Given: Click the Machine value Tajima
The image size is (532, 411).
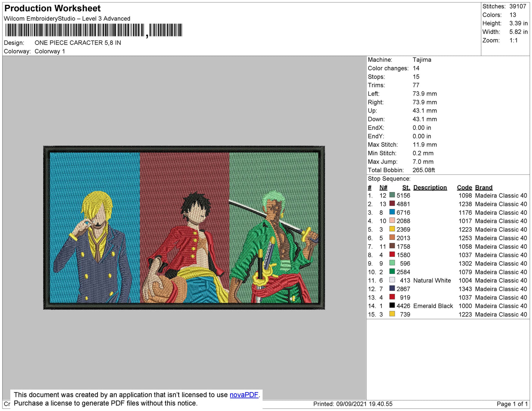Looking at the screenshot, I should pos(422,60).
